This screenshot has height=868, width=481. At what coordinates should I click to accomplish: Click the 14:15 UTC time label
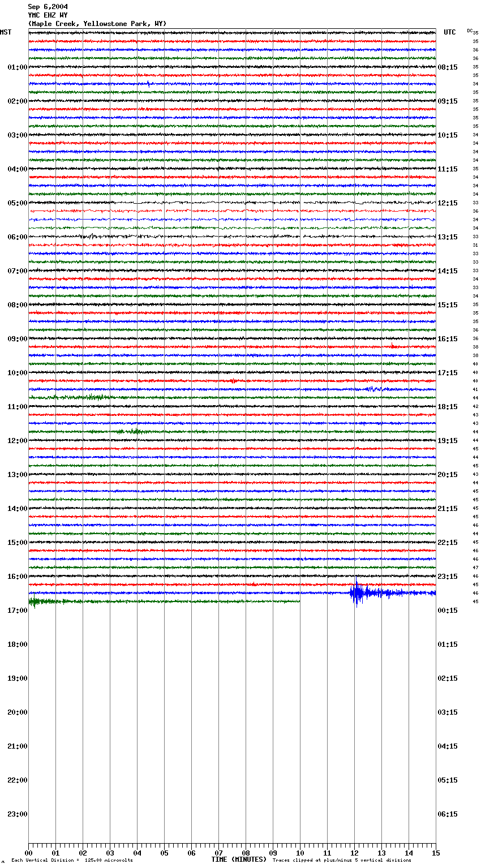448,271
